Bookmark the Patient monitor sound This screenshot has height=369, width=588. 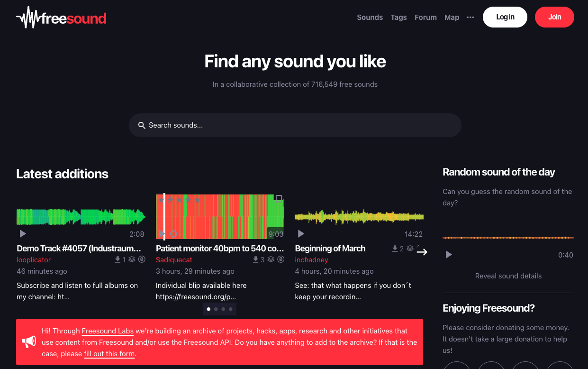279,199
